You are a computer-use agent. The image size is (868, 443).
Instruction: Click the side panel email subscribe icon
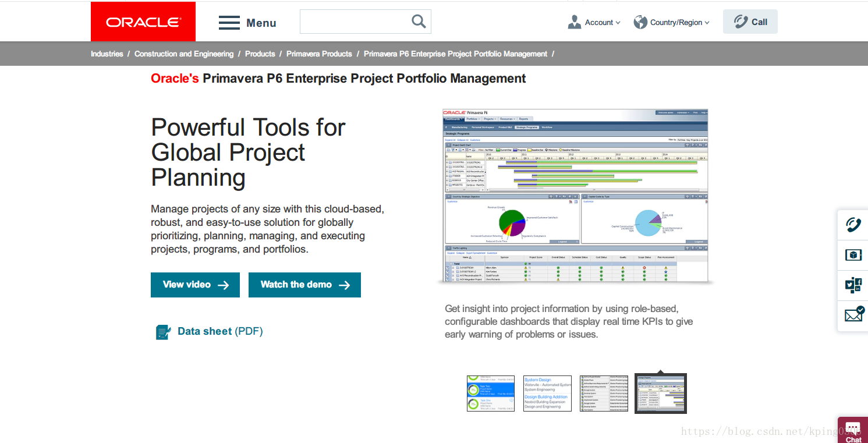tap(854, 315)
